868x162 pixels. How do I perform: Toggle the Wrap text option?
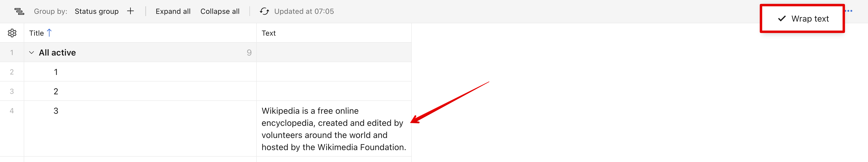(803, 19)
